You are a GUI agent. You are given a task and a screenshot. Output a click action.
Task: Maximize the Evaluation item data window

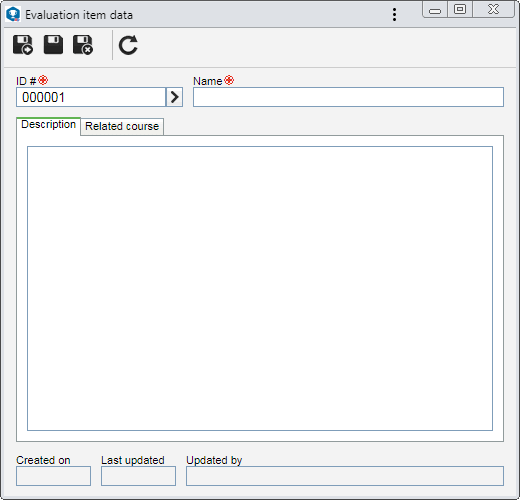click(460, 9)
